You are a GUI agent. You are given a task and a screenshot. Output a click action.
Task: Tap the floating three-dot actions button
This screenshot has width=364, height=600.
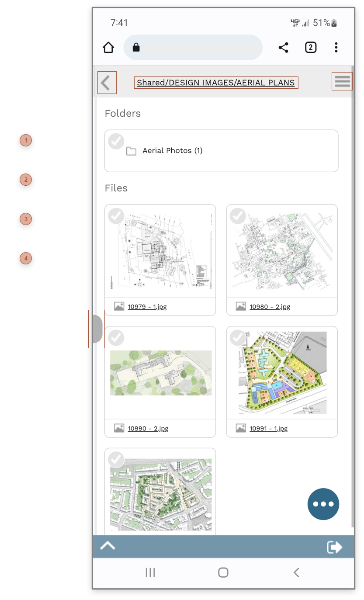[323, 504]
